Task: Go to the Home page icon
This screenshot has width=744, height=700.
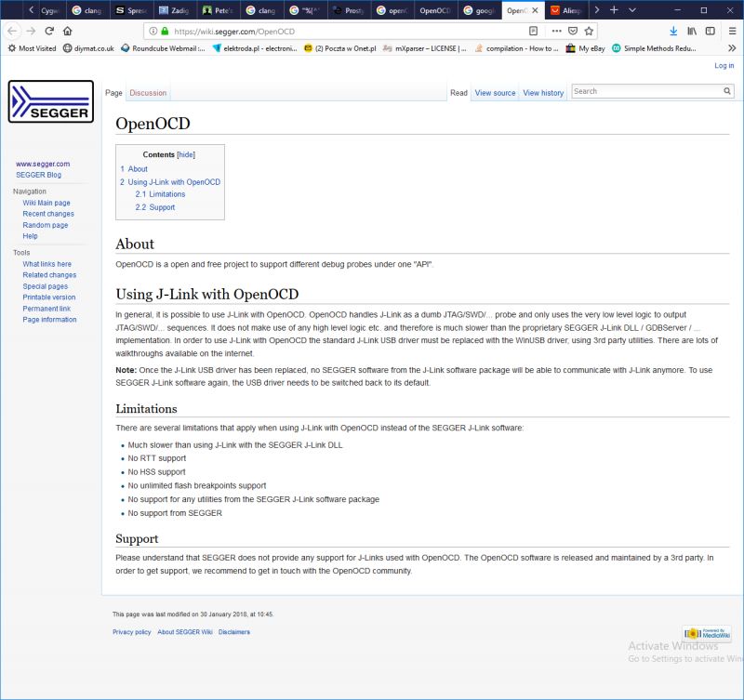Action: click(67, 32)
